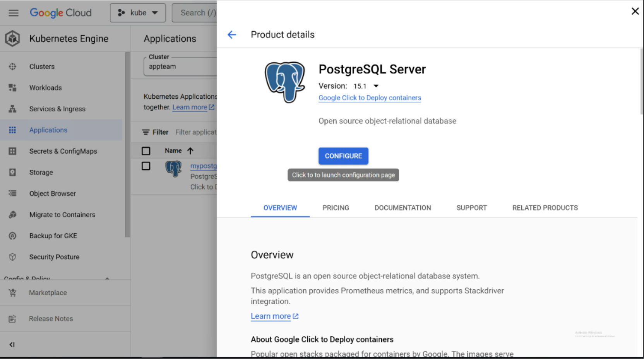The image size is (644, 359).
Task: Click the Filter icon in Applications
Action: click(x=146, y=132)
